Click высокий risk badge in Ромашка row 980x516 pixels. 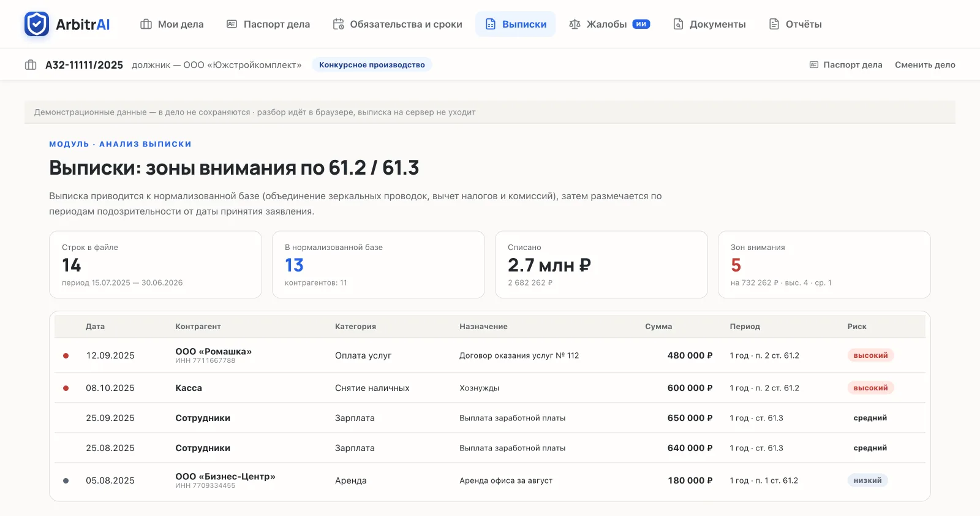(x=870, y=355)
